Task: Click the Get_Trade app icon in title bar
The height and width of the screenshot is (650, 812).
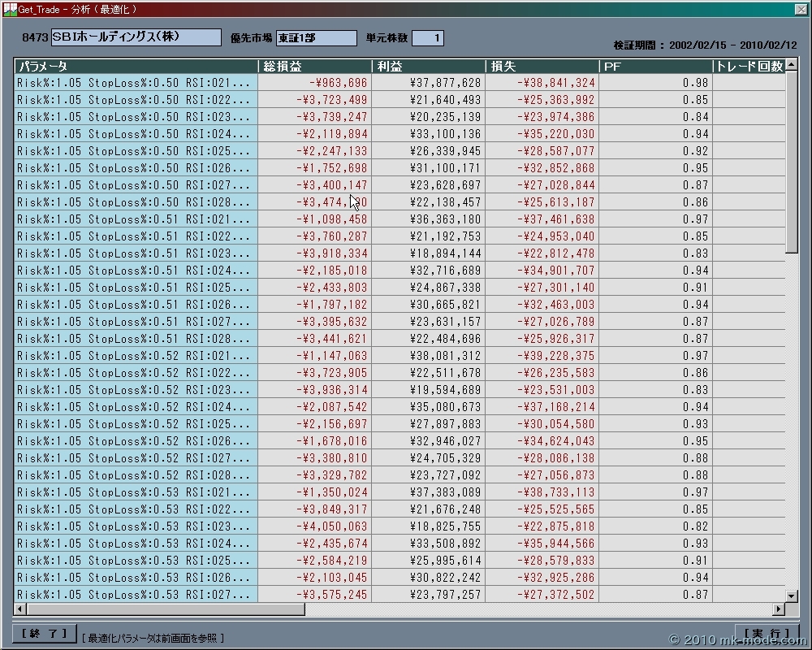Action: 9,9
